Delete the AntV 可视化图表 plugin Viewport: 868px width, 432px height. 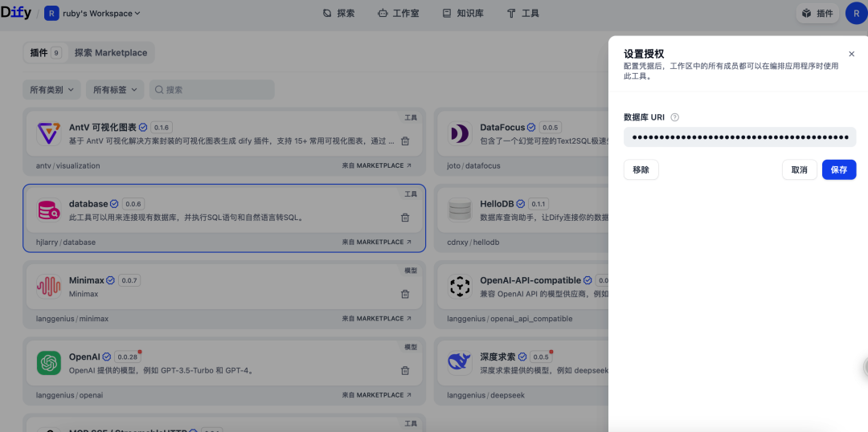point(405,141)
